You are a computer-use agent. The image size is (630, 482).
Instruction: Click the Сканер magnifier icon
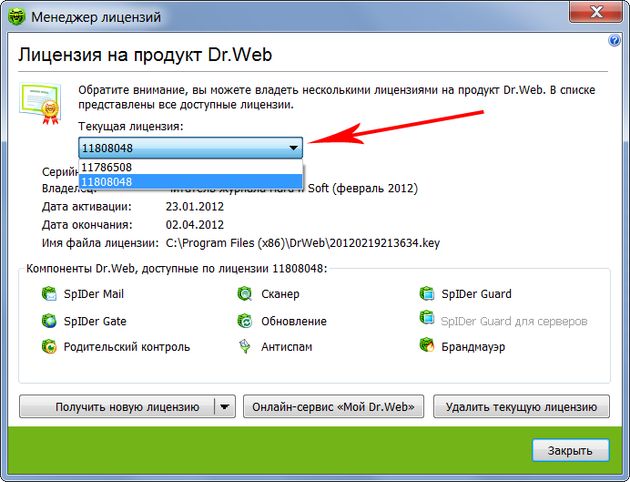click(244, 294)
